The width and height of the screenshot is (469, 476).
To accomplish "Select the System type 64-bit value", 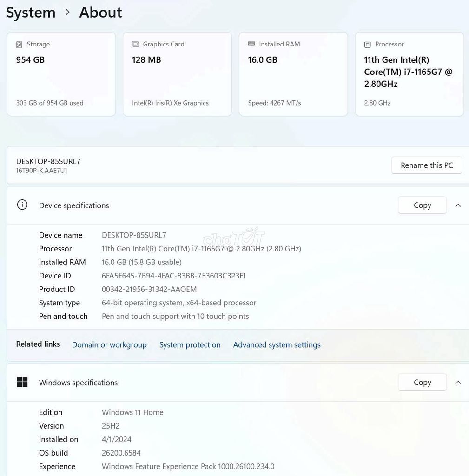I will click(179, 303).
